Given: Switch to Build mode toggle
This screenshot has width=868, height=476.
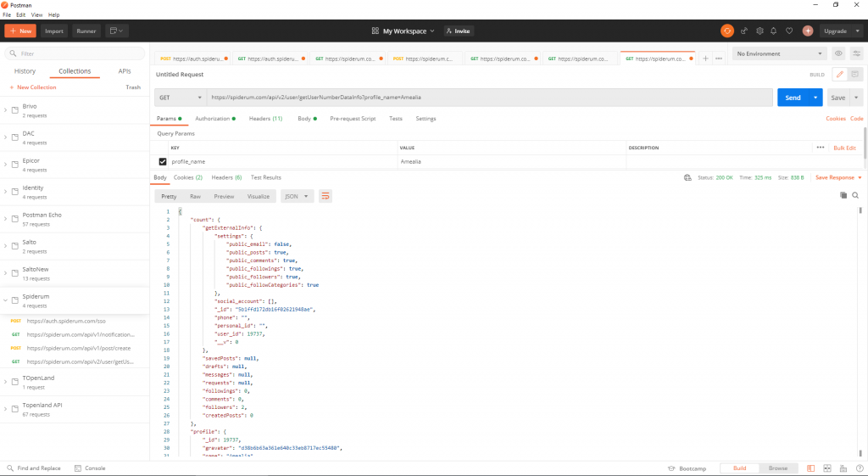Looking at the screenshot, I should [739, 468].
